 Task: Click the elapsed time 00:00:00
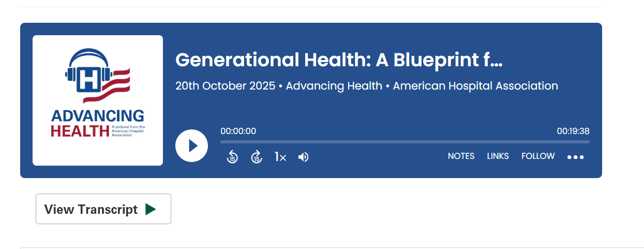click(x=238, y=131)
